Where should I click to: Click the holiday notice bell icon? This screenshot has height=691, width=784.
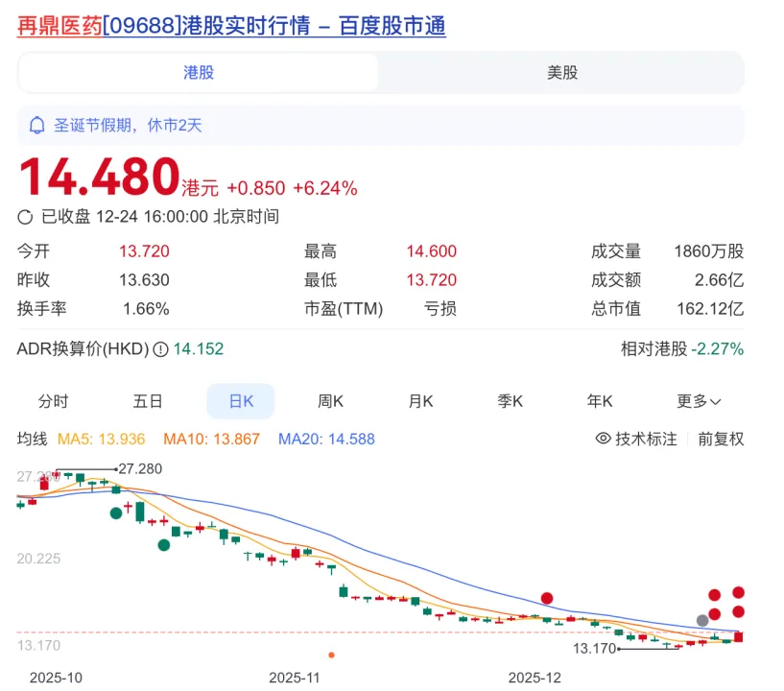pos(37,125)
